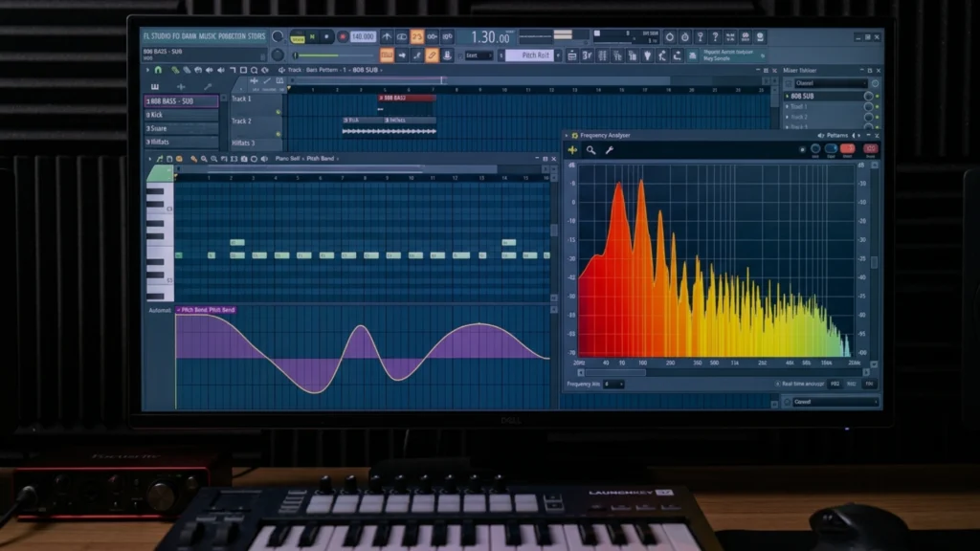Viewport: 980px width, 551px height.
Task: Select the paint brush tool in the playlist toolbar
Action: (187, 70)
